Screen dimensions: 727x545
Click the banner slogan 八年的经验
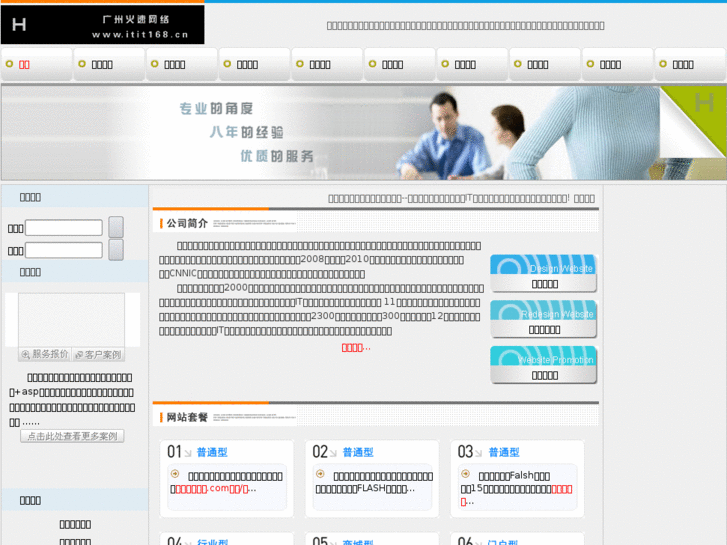pos(247,132)
